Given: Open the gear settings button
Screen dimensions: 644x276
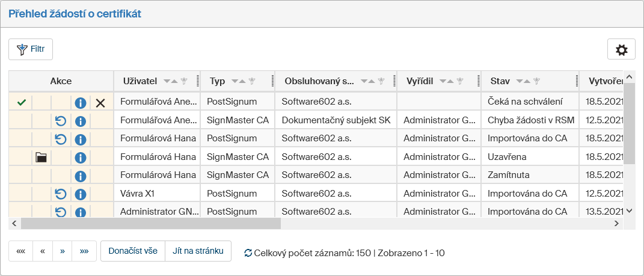Looking at the screenshot, I should tap(621, 50).
